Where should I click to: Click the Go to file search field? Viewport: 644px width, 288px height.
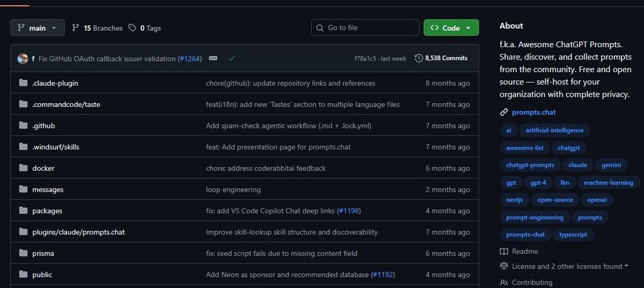coord(365,28)
